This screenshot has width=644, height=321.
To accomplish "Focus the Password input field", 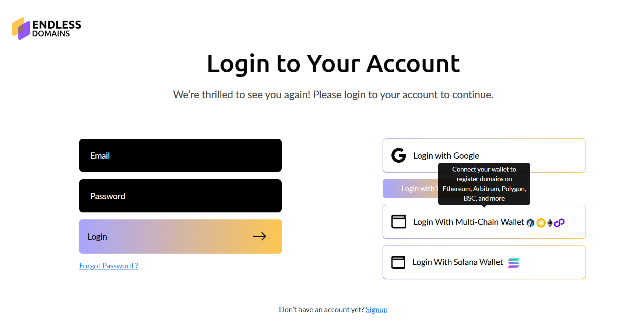I will (x=180, y=196).
